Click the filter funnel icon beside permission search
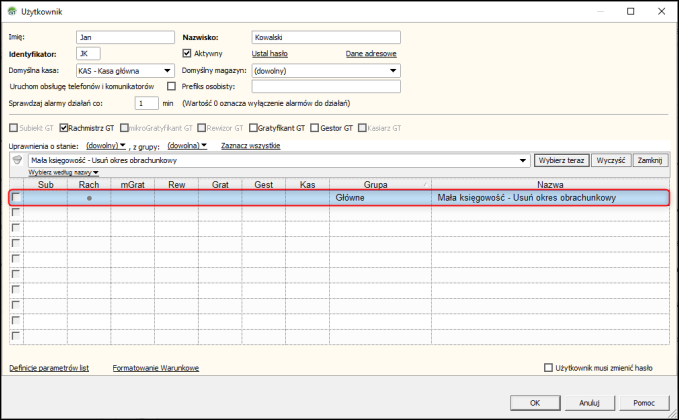This screenshot has height=420, width=679. click(17, 160)
